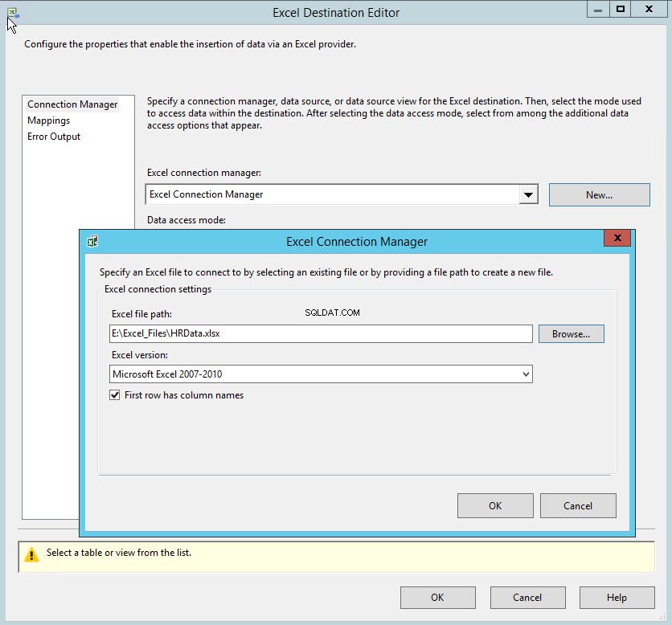Viewport: 672px width, 625px height.
Task: Close the Excel Destination Editor window
Action: tap(649, 10)
